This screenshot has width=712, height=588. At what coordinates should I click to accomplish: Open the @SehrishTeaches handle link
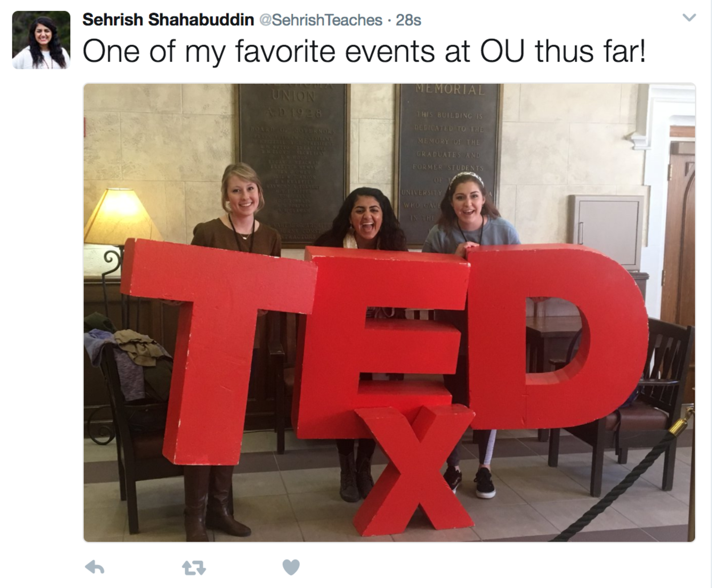click(321, 20)
